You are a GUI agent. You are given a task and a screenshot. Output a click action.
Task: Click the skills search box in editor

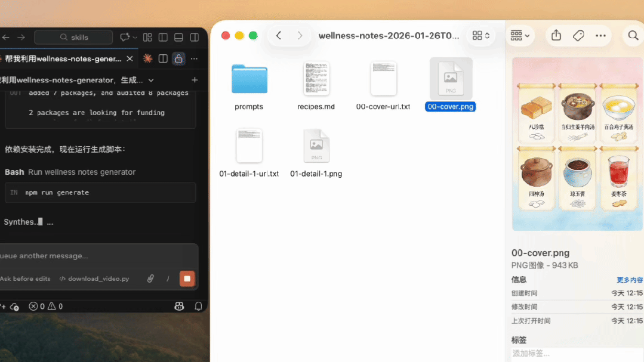click(x=73, y=38)
